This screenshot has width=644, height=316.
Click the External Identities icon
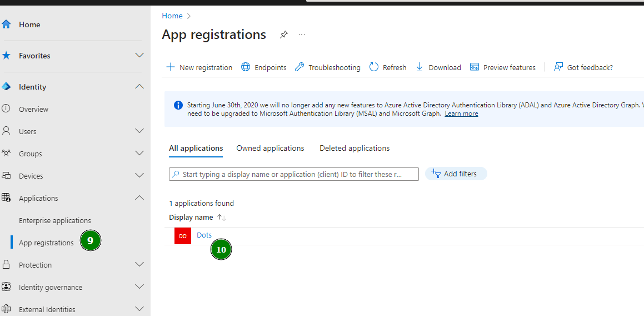(x=6, y=309)
